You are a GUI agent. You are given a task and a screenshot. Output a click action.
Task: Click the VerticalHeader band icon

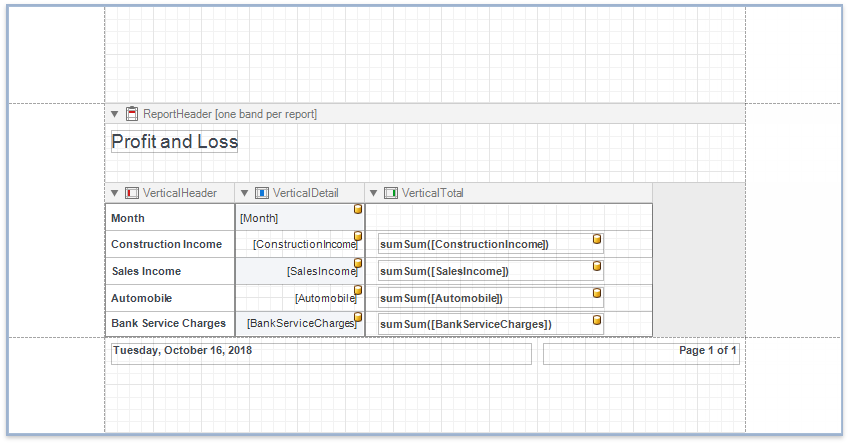(132, 193)
